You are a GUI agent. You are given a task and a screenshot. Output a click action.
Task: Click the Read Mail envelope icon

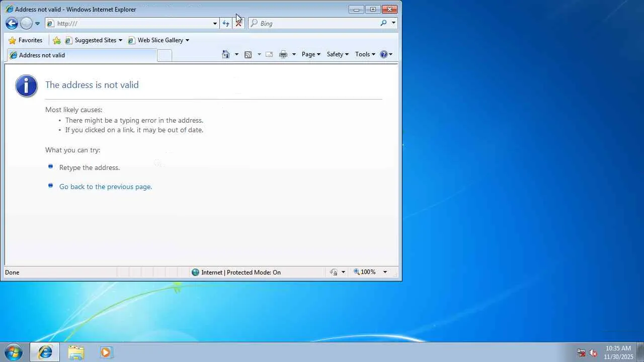[x=269, y=54]
